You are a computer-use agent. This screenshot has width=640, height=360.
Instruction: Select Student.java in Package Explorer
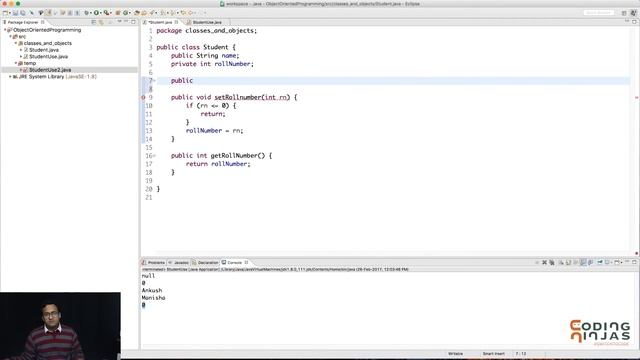tap(44, 50)
